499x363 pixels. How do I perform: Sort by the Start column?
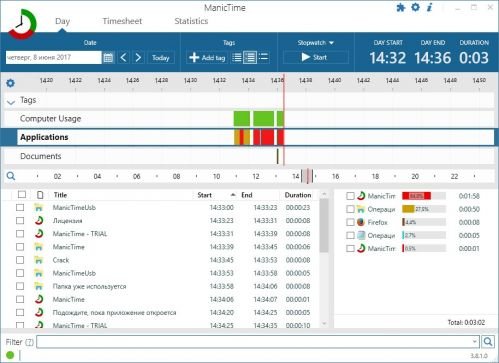[205, 195]
